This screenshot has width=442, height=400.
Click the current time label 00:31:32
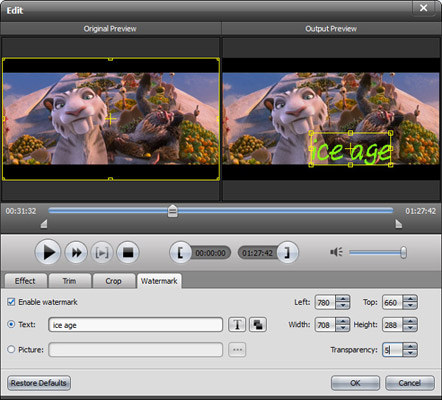pyautogui.click(x=21, y=211)
